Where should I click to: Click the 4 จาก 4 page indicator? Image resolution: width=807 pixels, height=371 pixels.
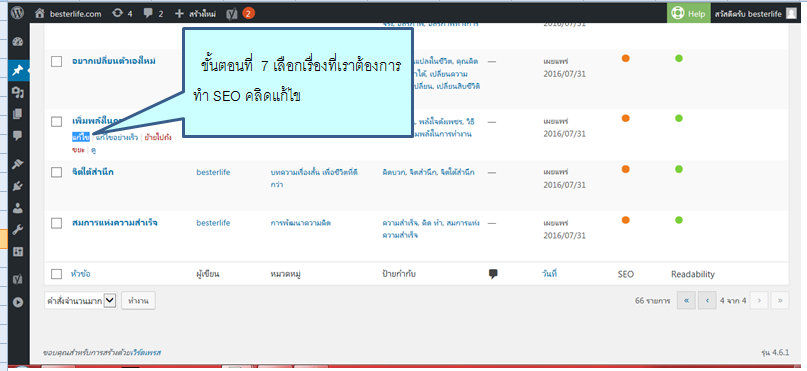point(733,301)
